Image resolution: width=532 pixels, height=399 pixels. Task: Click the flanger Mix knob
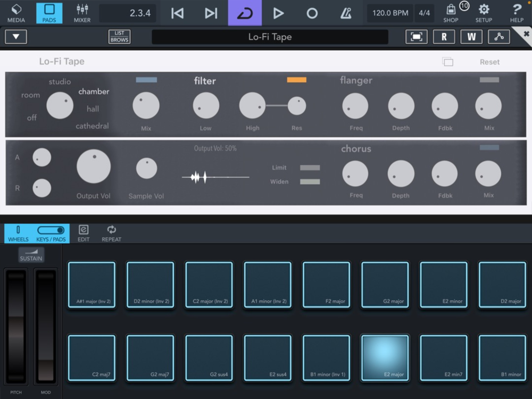488,106
